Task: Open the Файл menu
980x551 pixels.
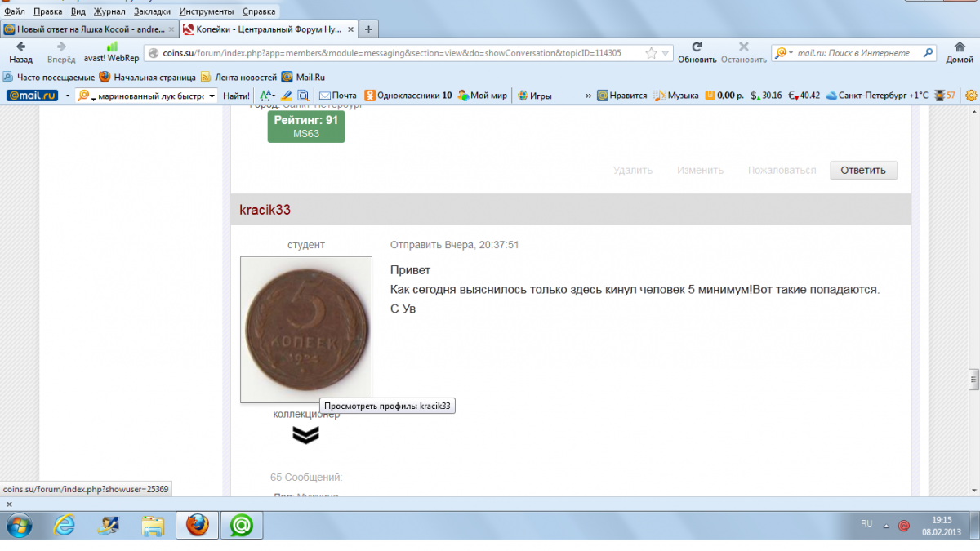Action: click(x=14, y=12)
